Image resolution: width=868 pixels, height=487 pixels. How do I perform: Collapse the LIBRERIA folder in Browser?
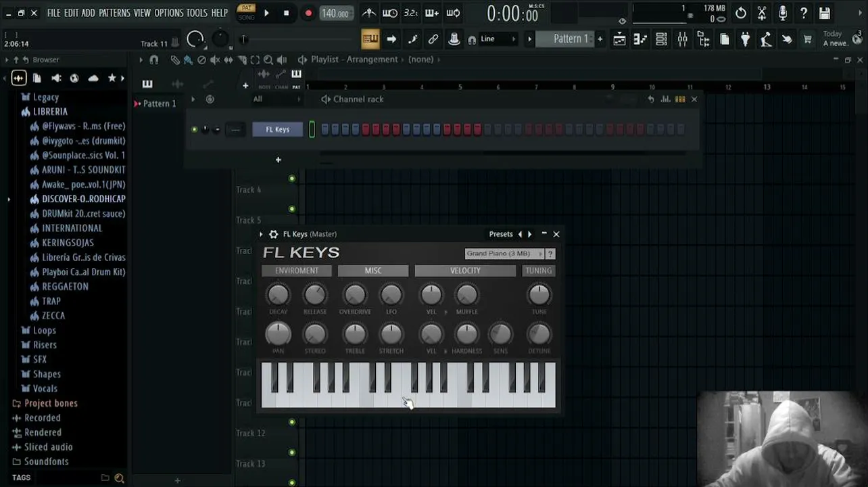pos(51,112)
